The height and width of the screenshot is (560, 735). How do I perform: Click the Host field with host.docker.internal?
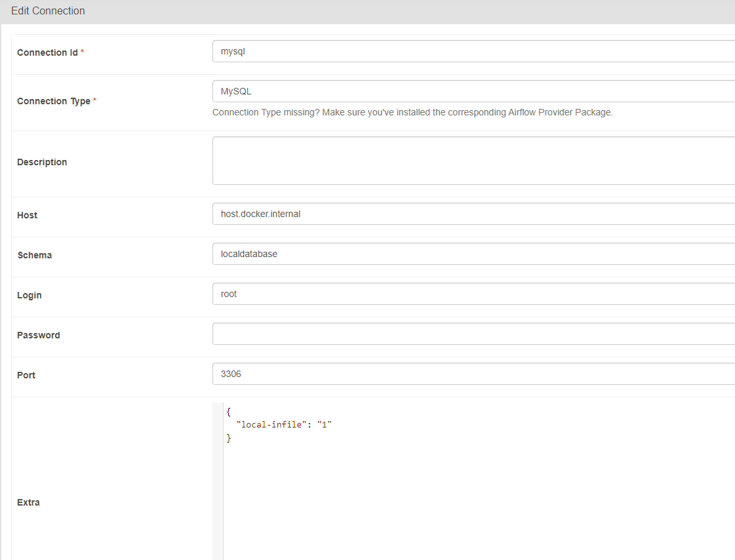[473, 214]
